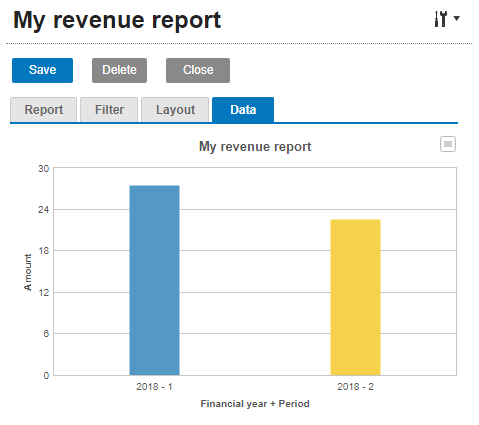Click the 12 value on y-axis
Image resolution: width=479 pixels, height=425 pixels.
tap(43, 293)
